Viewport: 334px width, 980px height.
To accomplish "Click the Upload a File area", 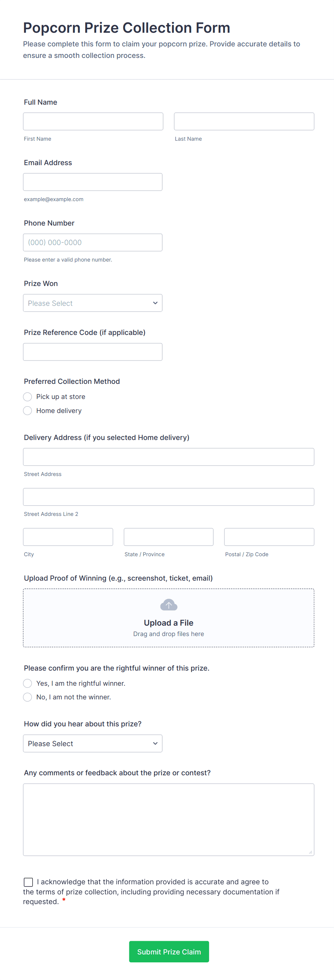I will 168,623.
